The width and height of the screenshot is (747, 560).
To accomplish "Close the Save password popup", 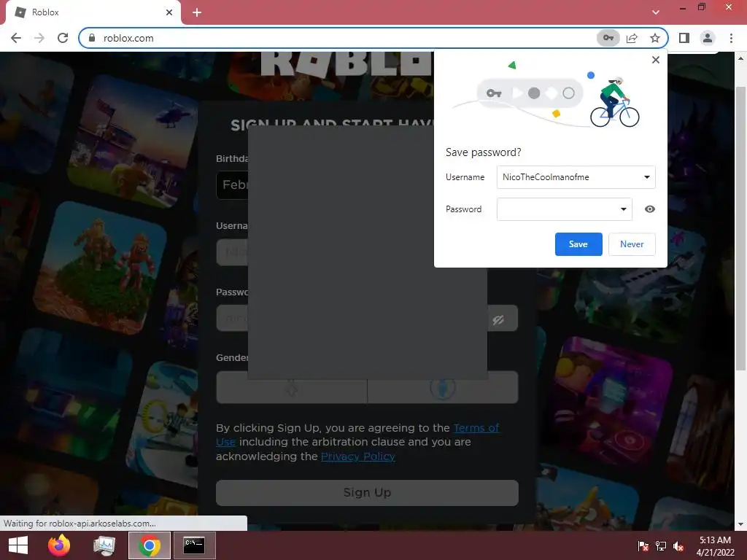I will 656,60.
